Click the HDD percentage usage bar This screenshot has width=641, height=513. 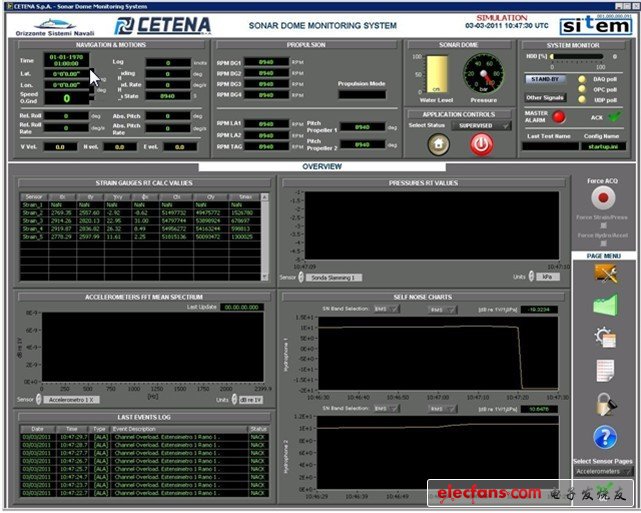(579, 56)
